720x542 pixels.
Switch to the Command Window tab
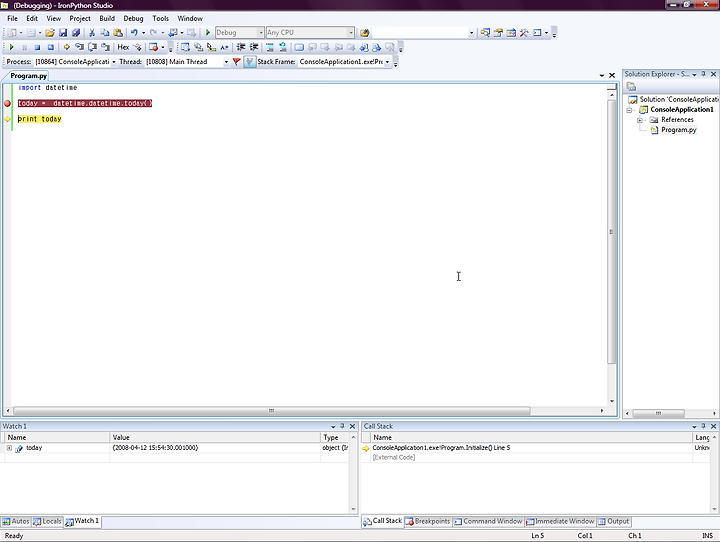[x=488, y=521]
